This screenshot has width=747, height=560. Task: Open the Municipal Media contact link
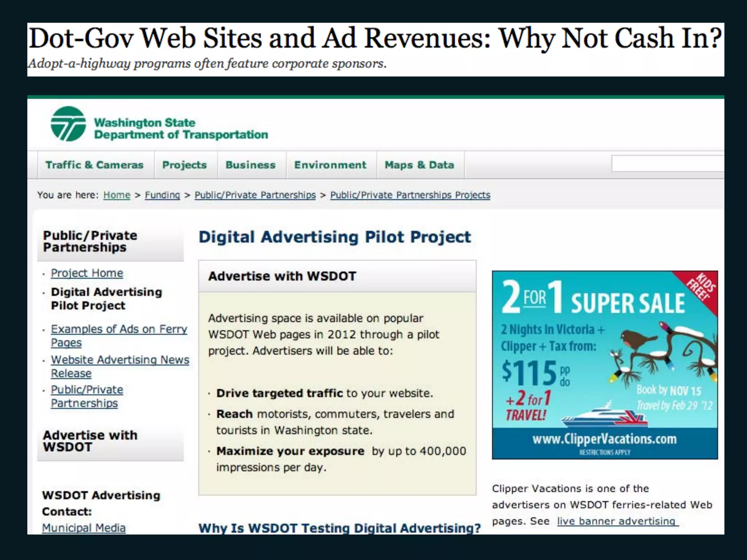[x=84, y=528]
